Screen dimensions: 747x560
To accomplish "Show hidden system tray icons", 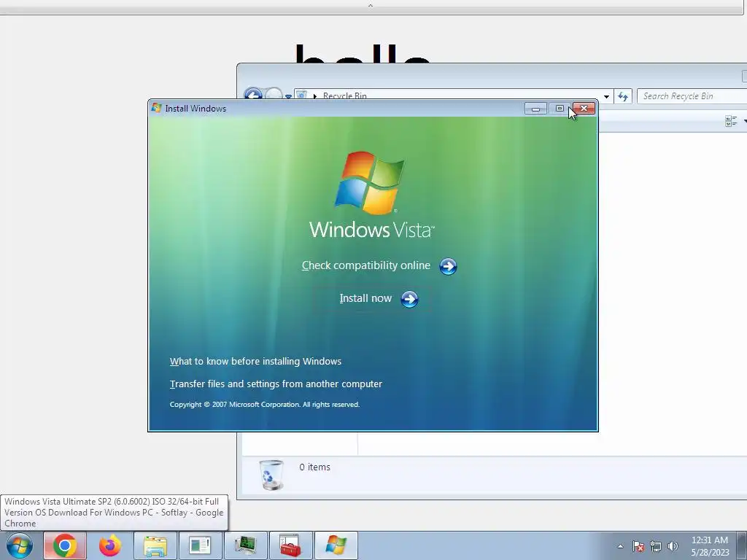I will pos(620,546).
